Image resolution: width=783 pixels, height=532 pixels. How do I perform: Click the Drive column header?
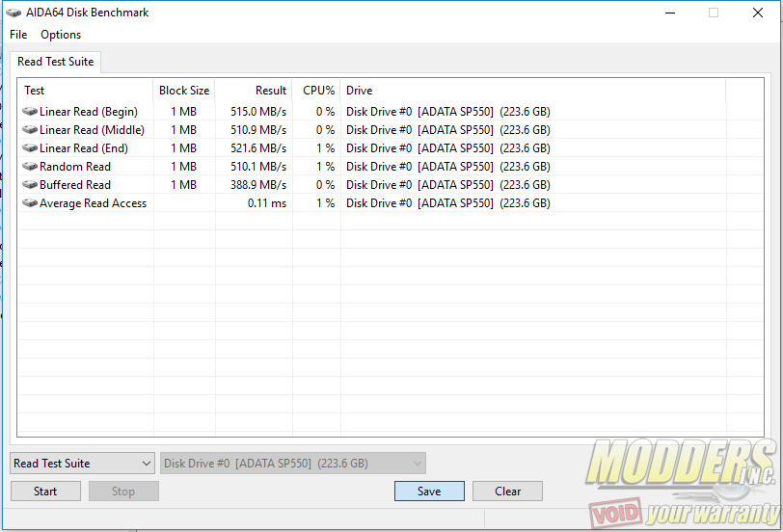click(533, 91)
